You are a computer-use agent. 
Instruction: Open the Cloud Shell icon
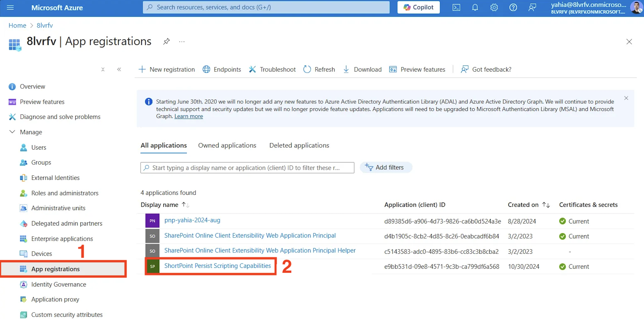point(456,8)
